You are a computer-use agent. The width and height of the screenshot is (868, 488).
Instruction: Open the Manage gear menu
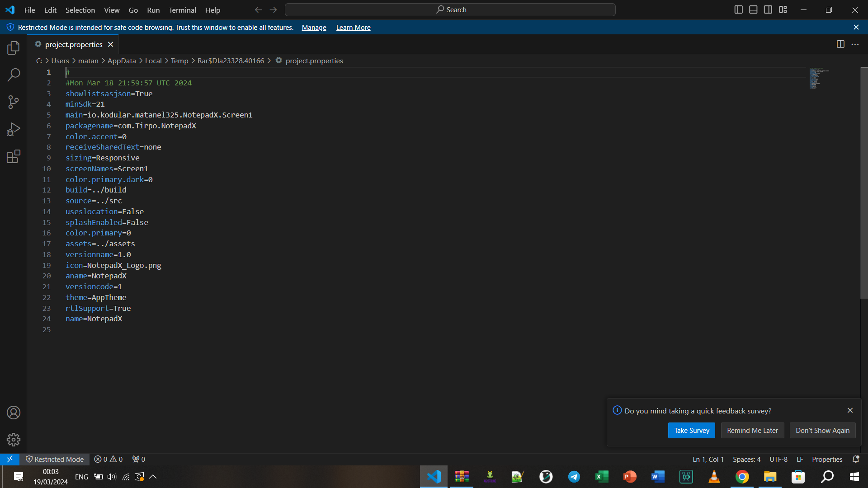pyautogui.click(x=13, y=439)
